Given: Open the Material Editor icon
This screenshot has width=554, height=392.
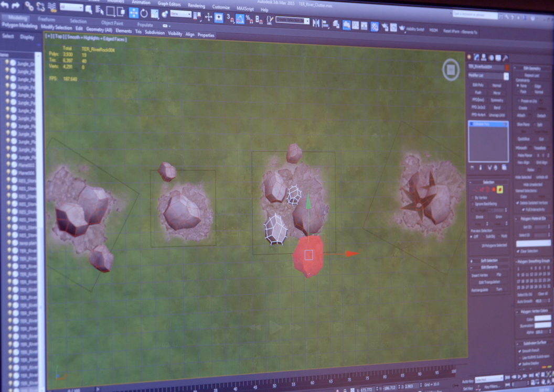Looking at the screenshot, I should pyautogui.click(x=374, y=26).
